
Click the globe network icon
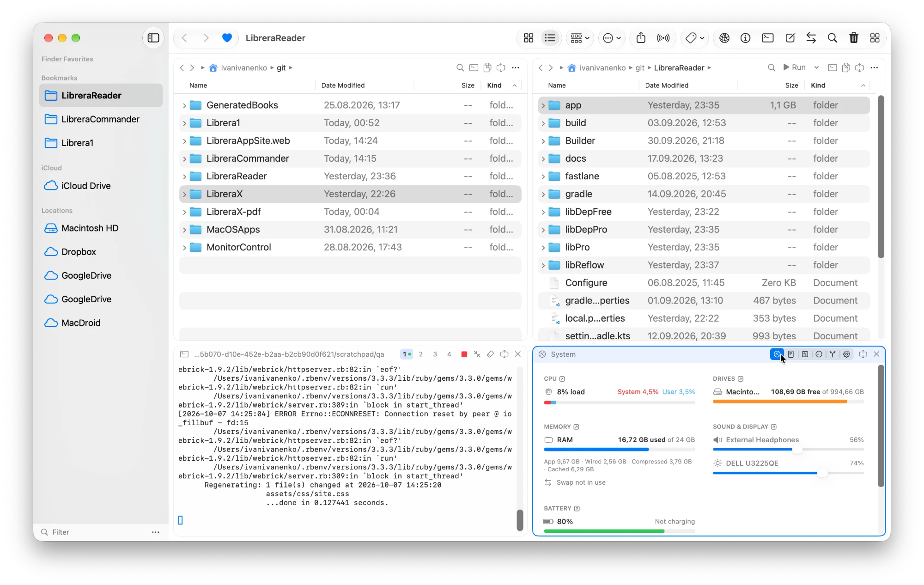724,38
